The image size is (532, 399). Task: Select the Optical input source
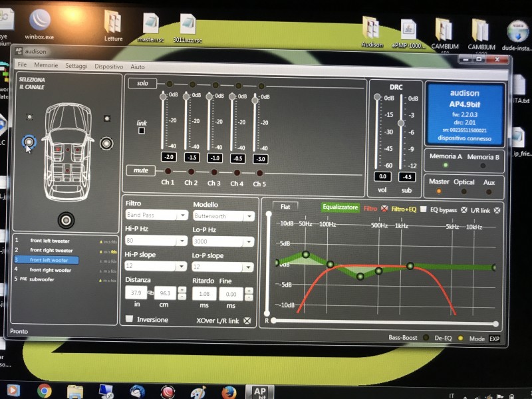pyautogui.click(x=464, y=192)
